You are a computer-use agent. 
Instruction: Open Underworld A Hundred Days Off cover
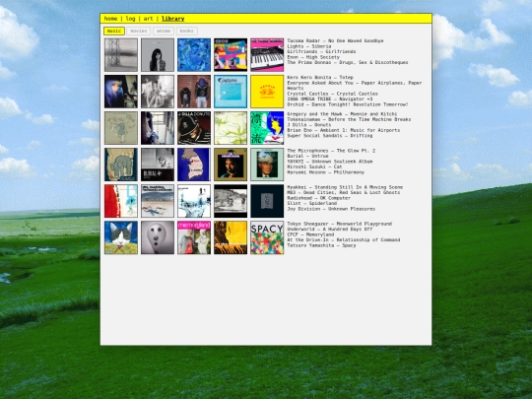coord(158,237)
